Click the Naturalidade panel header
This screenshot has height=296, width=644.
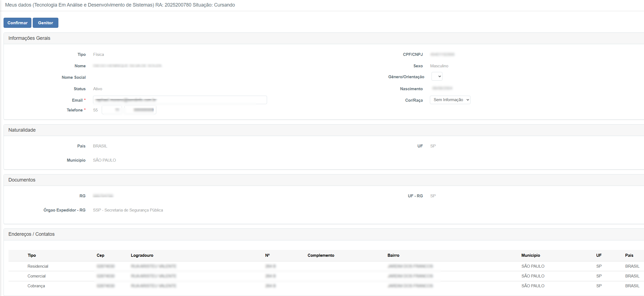pyautogui.click(x=22, y=130)
